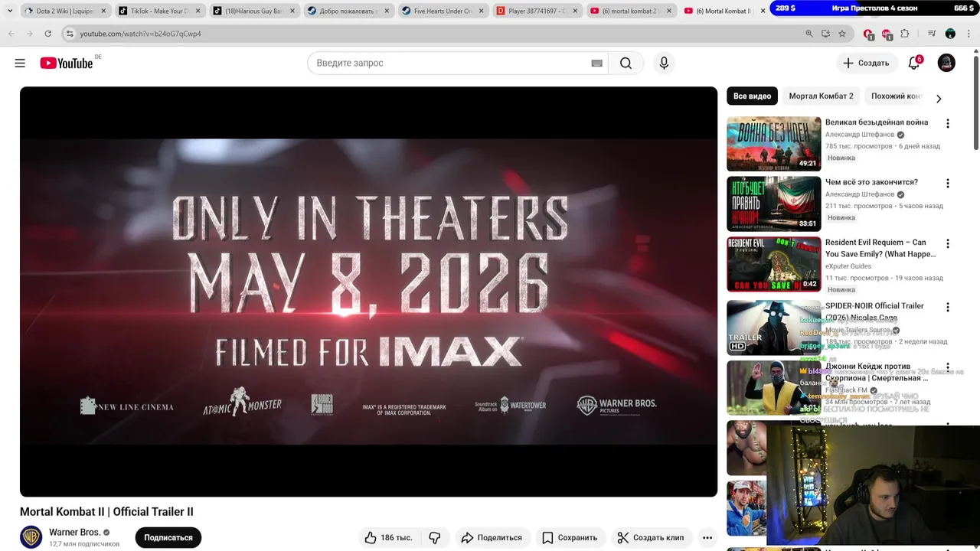Screen dimensions: 980x551
Task: Open the YouTube account avatar menu
Action: 946,63
